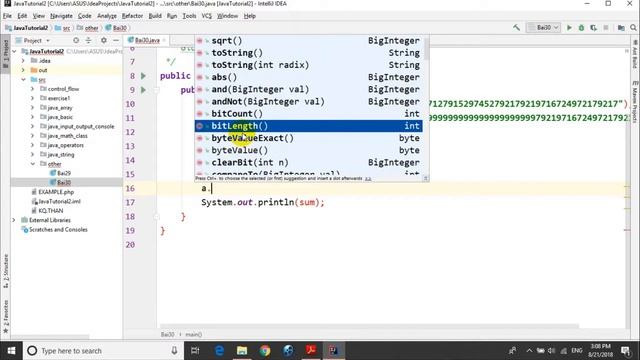Click the src breadcrumb in navigation bar
This screenshot has height=360, width=640.
[66, 28]
